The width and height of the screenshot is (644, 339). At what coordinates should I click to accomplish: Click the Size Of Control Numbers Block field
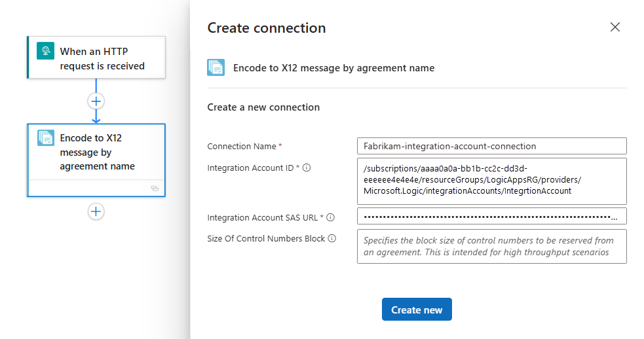pyautogui.click(x=491, y=246)
